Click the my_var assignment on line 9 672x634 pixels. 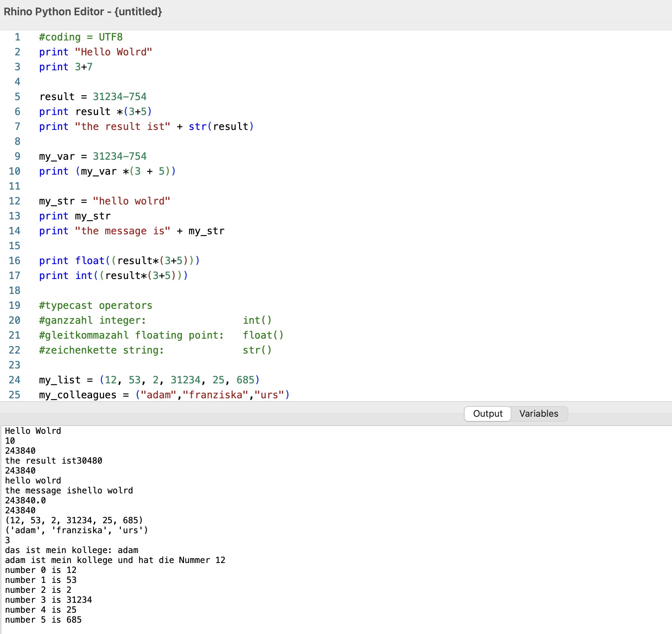(x=92, y=156)
